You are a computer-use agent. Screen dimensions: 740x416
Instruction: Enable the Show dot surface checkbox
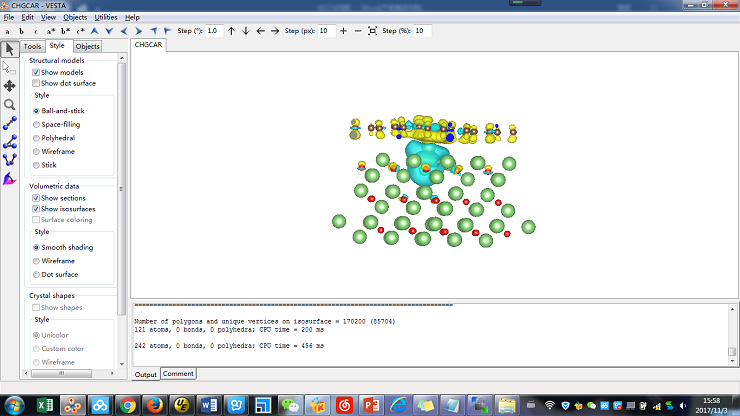(x=37, y=83)
